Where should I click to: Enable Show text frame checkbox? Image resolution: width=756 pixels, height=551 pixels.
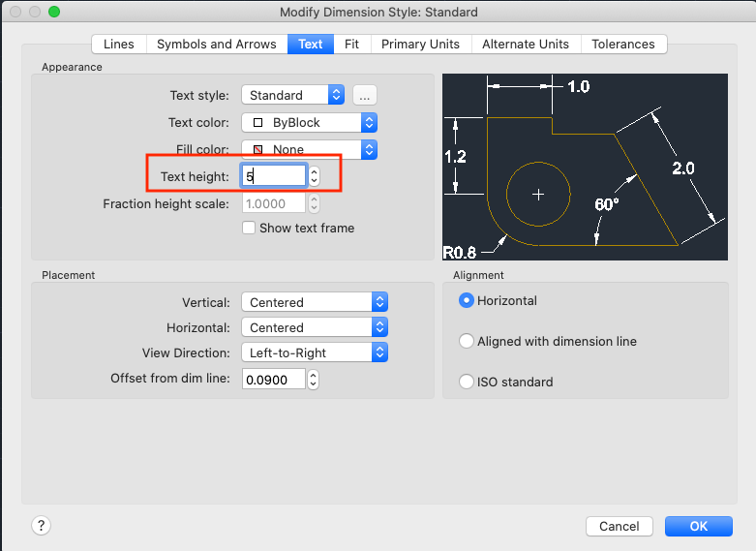coord(249,228)
